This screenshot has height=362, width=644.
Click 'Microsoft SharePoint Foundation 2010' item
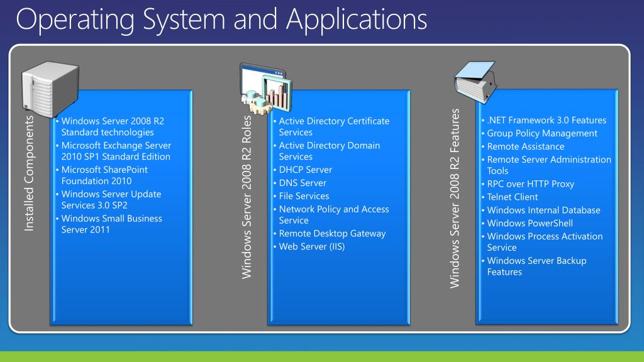tap(104, 175)
